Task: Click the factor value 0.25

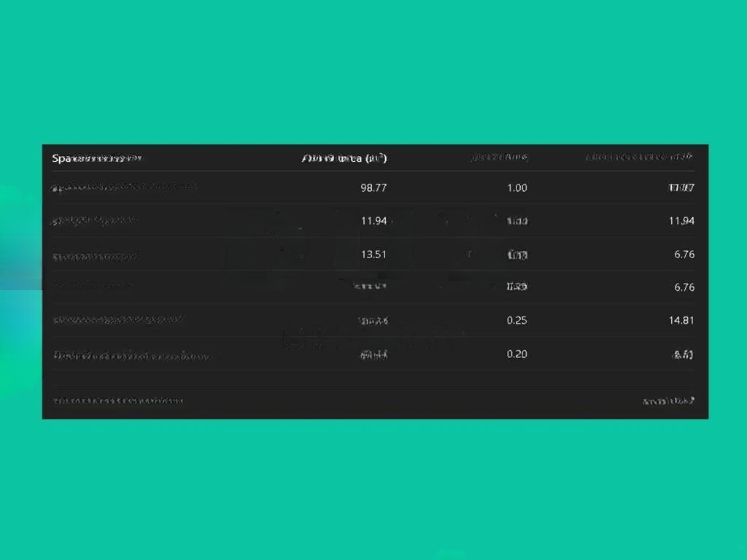Action: click(x=517, y=320)
